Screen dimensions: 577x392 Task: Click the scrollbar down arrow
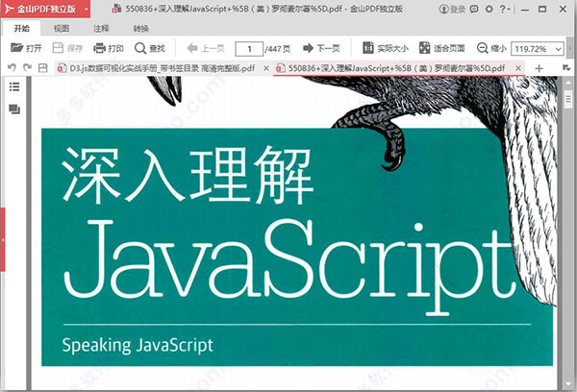[568, 384]
